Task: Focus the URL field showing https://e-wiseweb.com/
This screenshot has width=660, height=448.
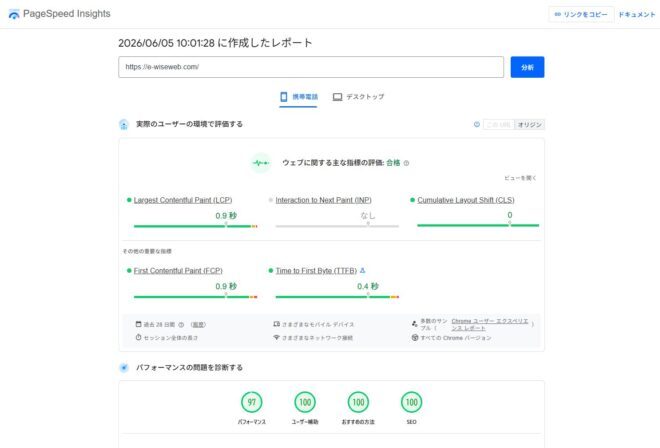Action: [x=311, y=67]
